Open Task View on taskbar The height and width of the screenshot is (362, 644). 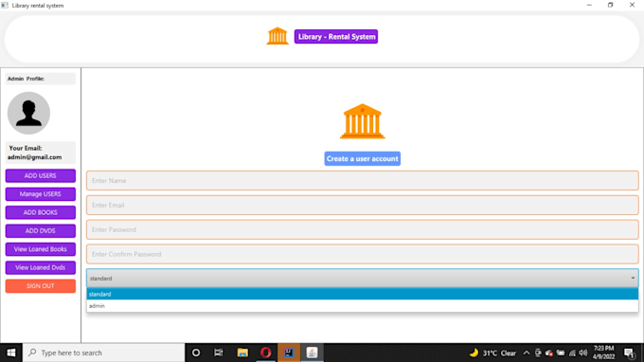click(x=219, y=353)
